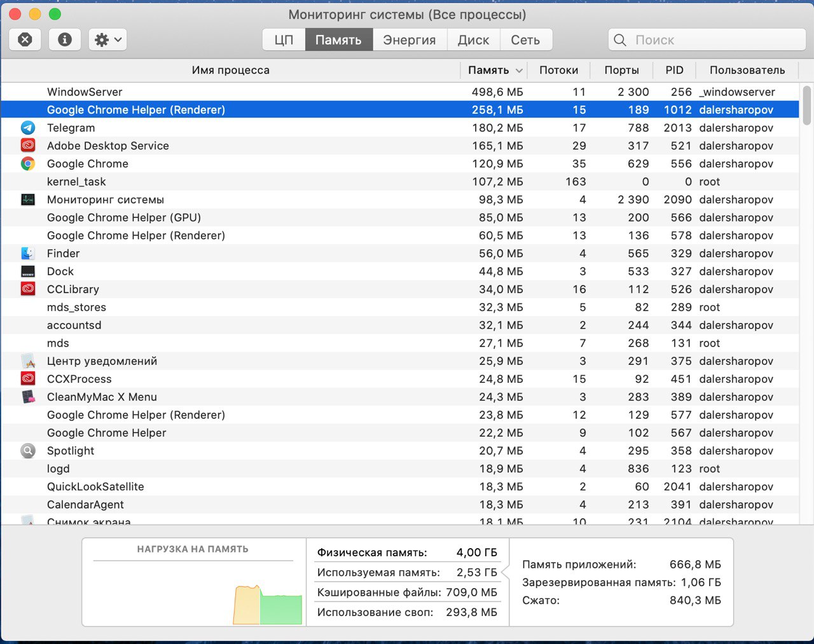814x644 pixels.
Task: Sort by the PID column header
Action: [674, 70]
